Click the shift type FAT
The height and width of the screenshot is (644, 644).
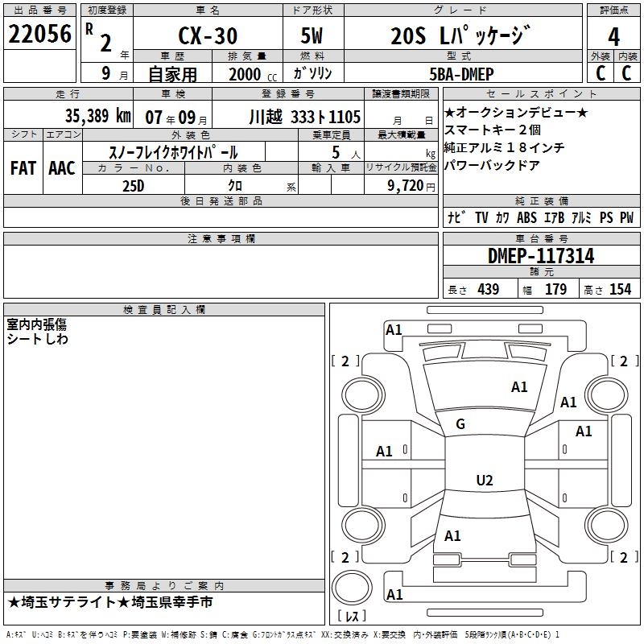(x=23, y=168)
